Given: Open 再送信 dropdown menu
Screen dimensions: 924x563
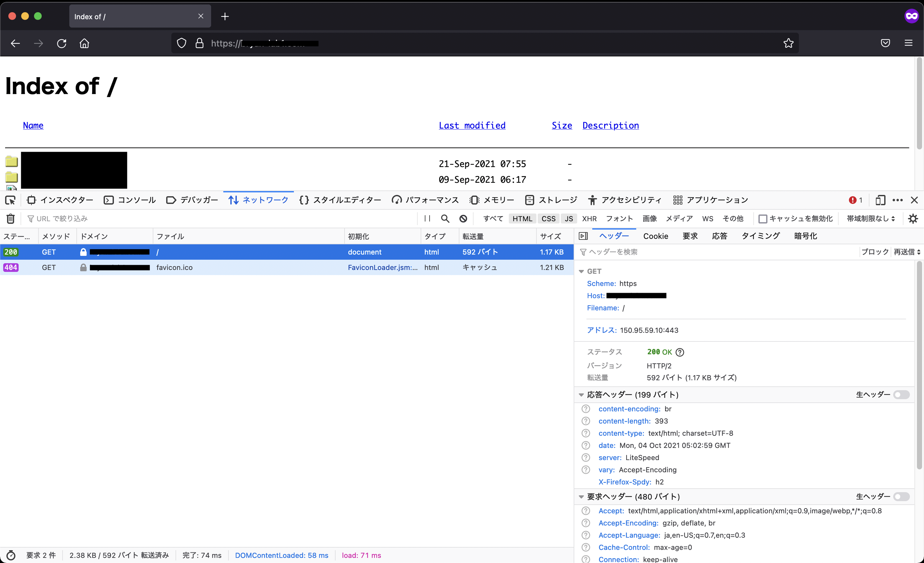Looking at the screenshot, I should [907, 252].
